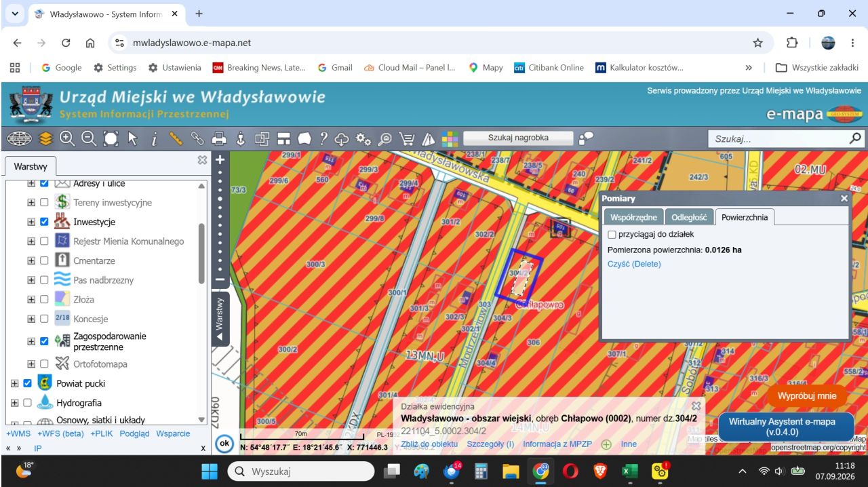Click the Szukaj nagrobka button
Viewport: 868px width, 487px height.
click(518, 138)
